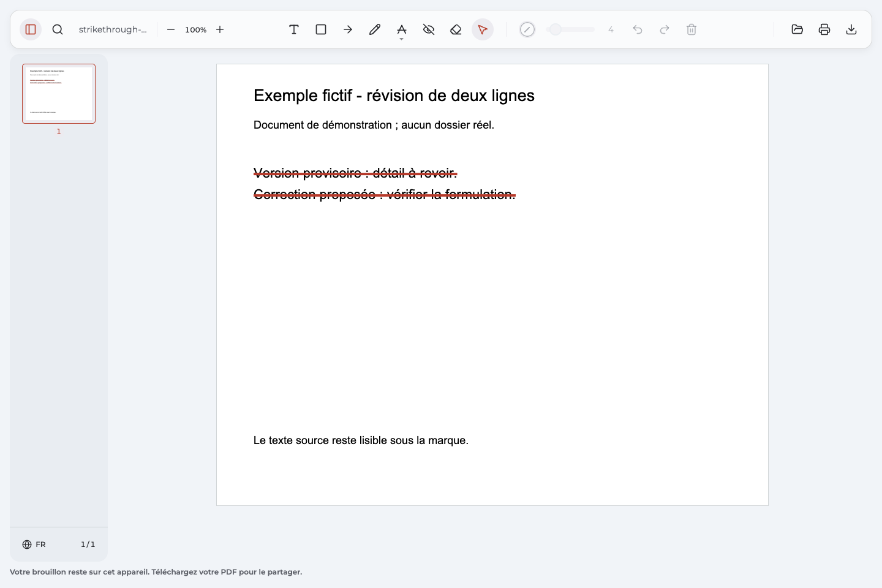This screenshot has width=882, height=588.
Task: Open the stroke color picker
Action: (x=527, y=29)
